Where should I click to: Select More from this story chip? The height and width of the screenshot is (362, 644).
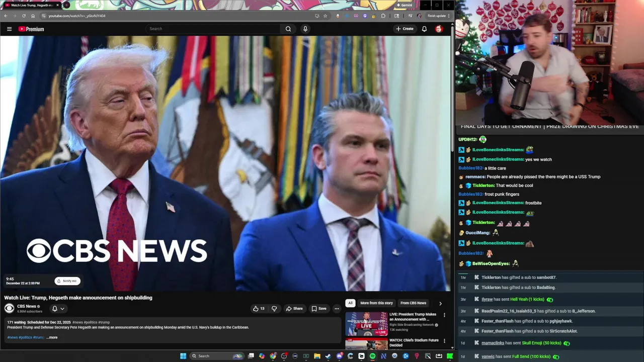tap(376, 303)
